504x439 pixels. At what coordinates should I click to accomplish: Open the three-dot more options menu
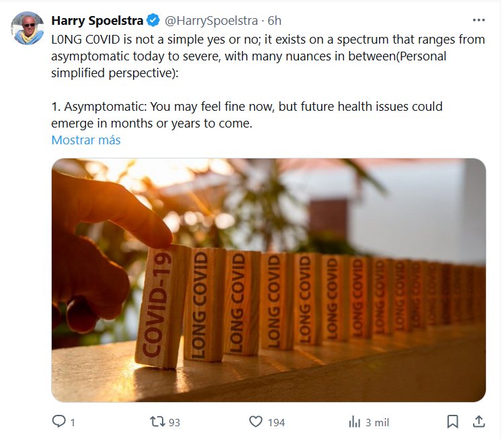(x=478, y=20)
